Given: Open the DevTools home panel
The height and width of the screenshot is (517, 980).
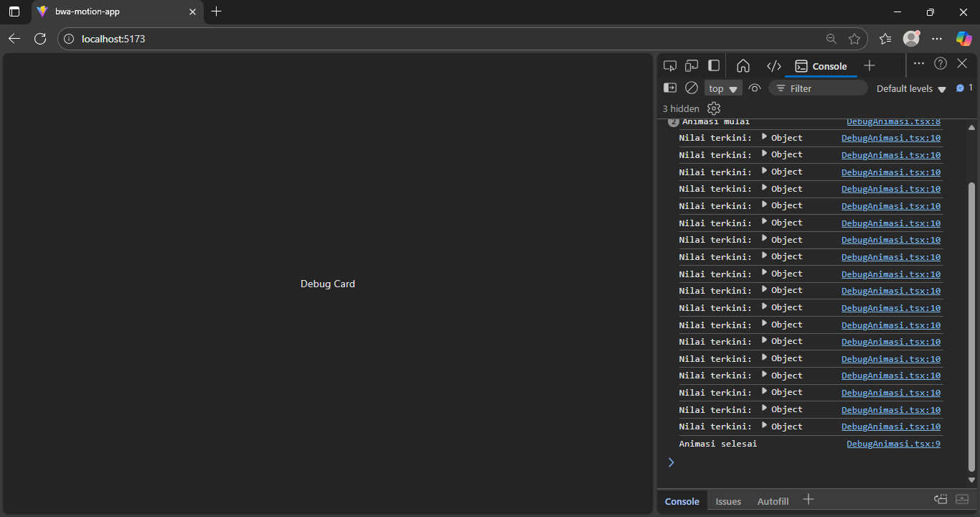Looking at the screenshot, I should (743, 65).
